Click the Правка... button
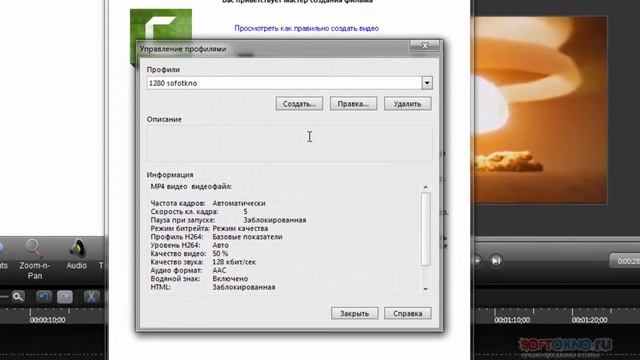Image resolution: width=640 pixels, height=360 pixels. (x=353, y=104)
